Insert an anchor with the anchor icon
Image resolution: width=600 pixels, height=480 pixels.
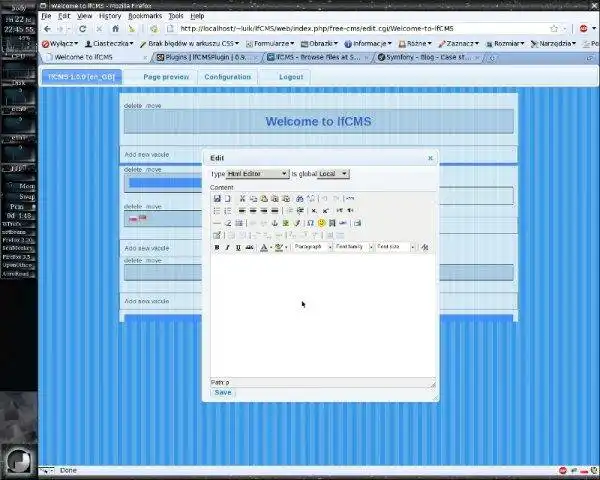tap(274, 223)
